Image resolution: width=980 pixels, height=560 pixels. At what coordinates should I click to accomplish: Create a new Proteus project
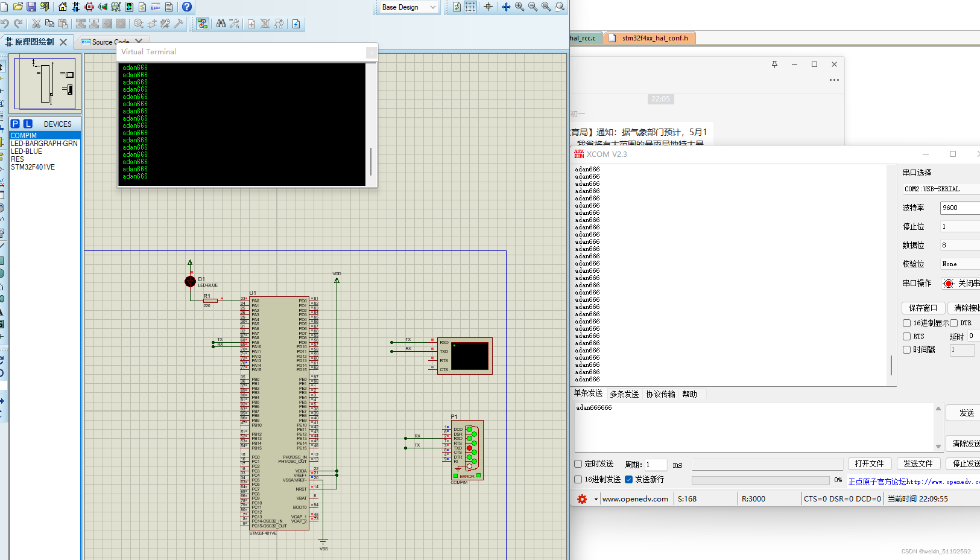(x=4, y=7)
